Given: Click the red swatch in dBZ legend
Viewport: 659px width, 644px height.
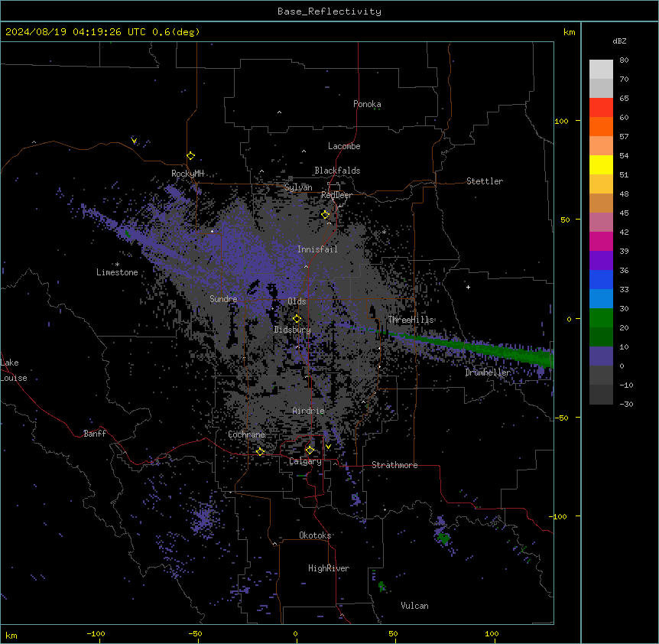Looking at the screenshot, I should pyautogui.click(x=601, y=108).
